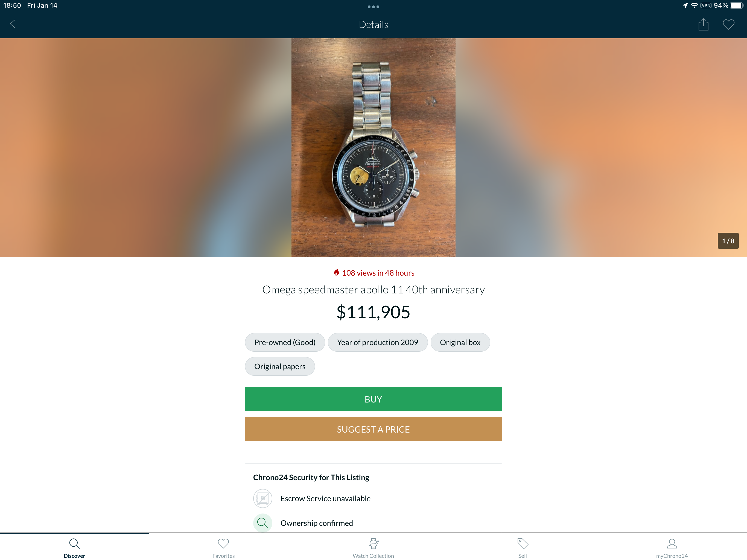The width and height of the screenshot is (747, 560).
Task: Open the share sheet icon
Action: point(703,24)
